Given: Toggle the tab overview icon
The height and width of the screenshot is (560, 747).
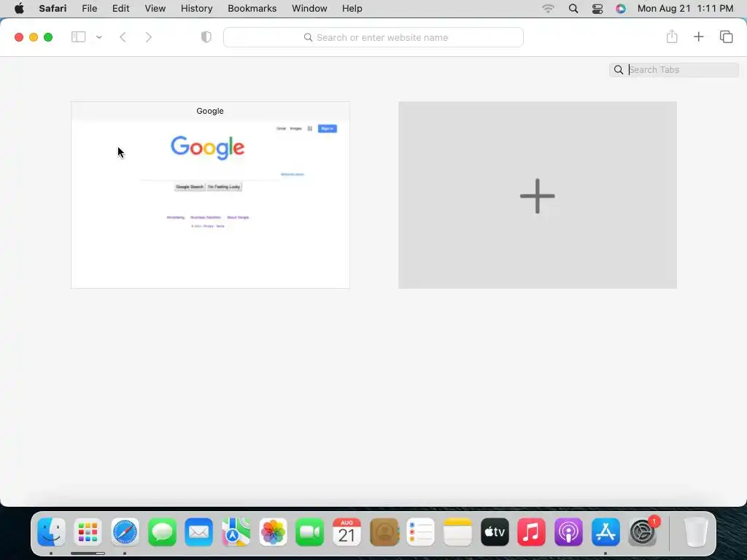Looking at the screenshot, I should pyautogui.click(x=726, y=36).
